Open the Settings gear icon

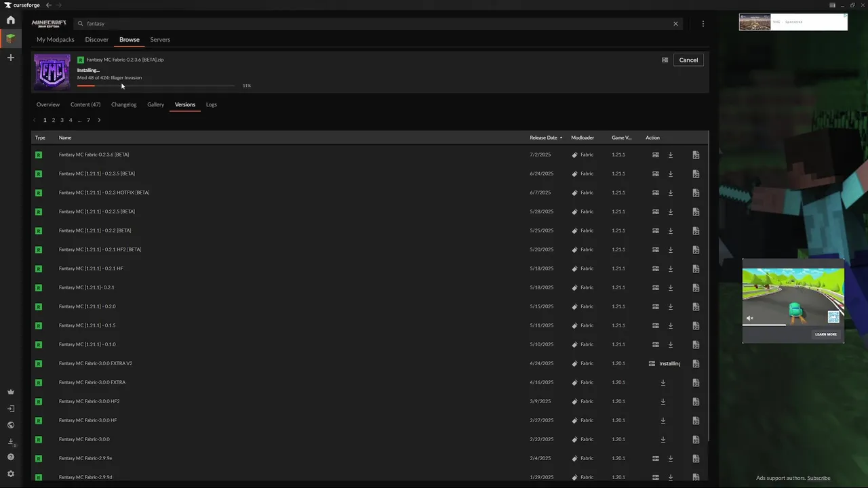pos(10,474)
